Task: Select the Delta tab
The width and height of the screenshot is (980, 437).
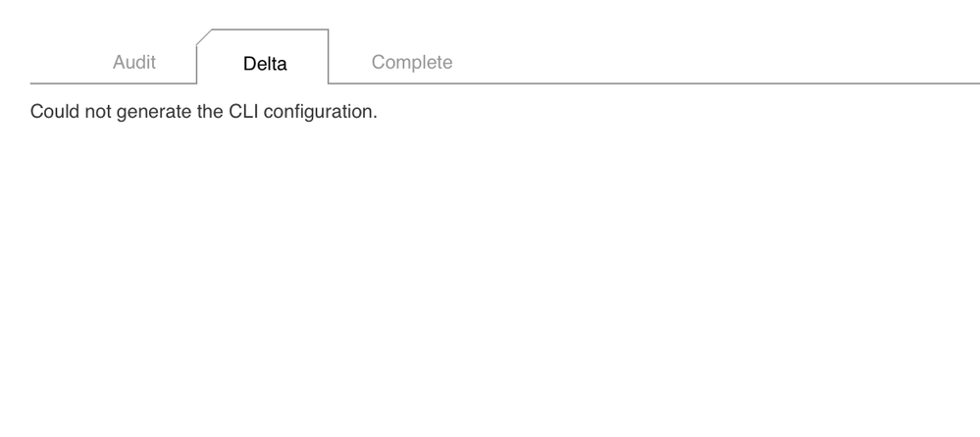Action: (x=265, y=65)
